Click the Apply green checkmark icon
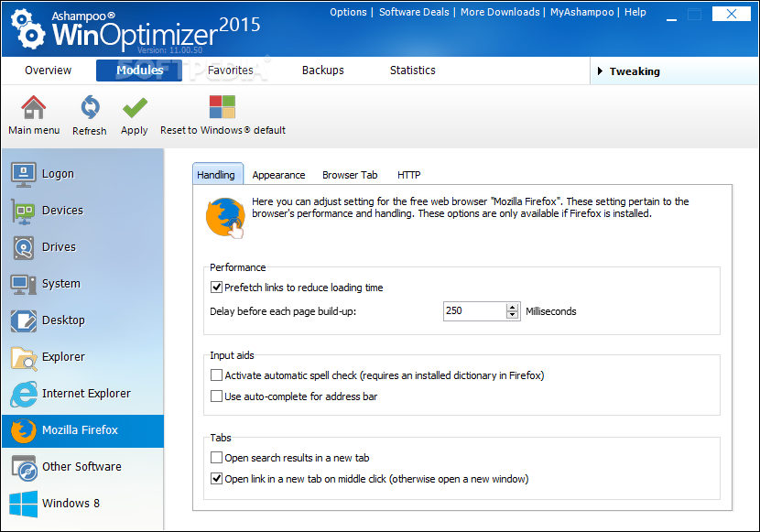Screen dimensions: 760x532 135,107
